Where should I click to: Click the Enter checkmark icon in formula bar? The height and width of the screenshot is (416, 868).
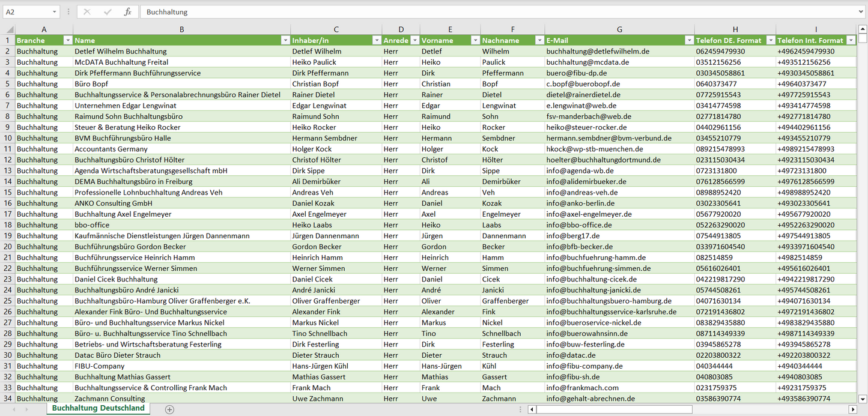108,12
